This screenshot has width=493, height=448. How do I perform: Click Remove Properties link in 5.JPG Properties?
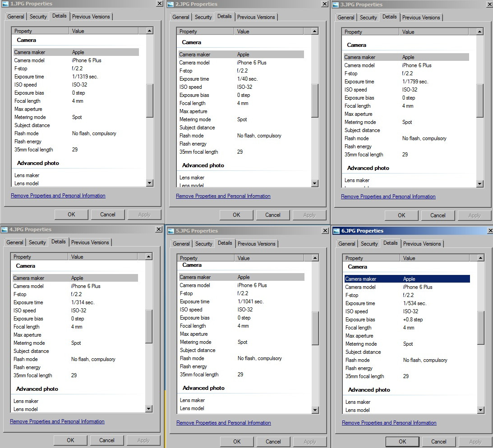coord(224,423)
